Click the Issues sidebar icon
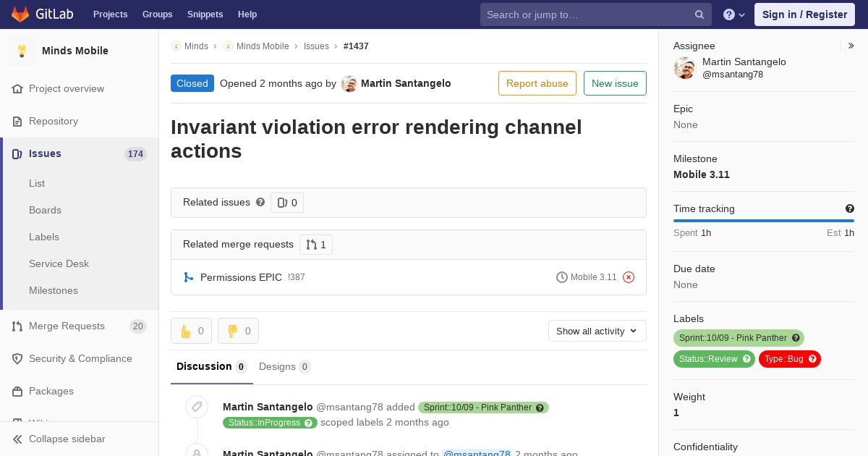 (17, 153)
